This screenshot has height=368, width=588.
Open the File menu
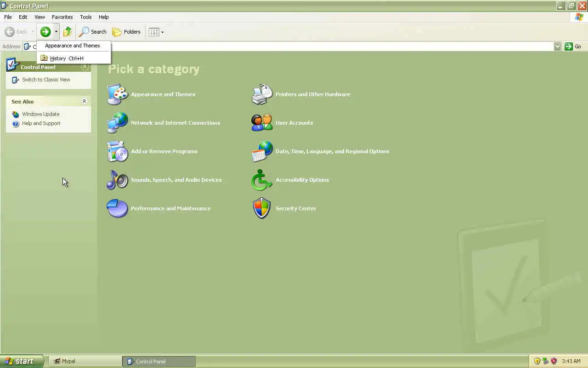[x=8, y=17]
